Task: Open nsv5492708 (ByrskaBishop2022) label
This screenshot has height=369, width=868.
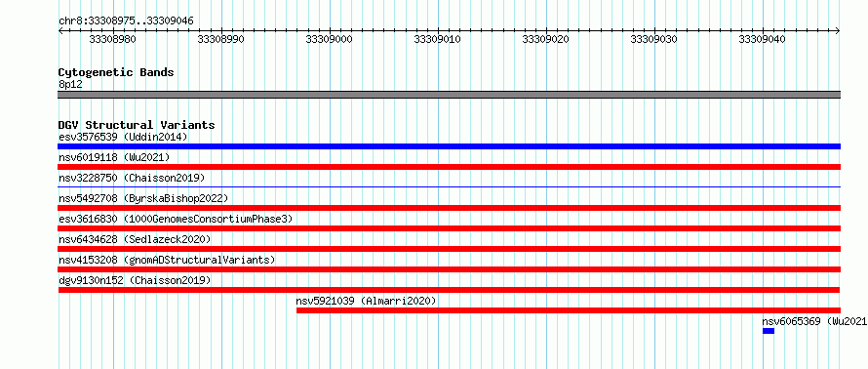Action: tap(143, 198)
